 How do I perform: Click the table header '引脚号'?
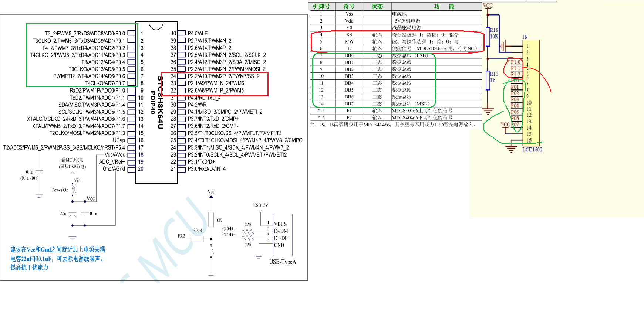tap(321, 7)
